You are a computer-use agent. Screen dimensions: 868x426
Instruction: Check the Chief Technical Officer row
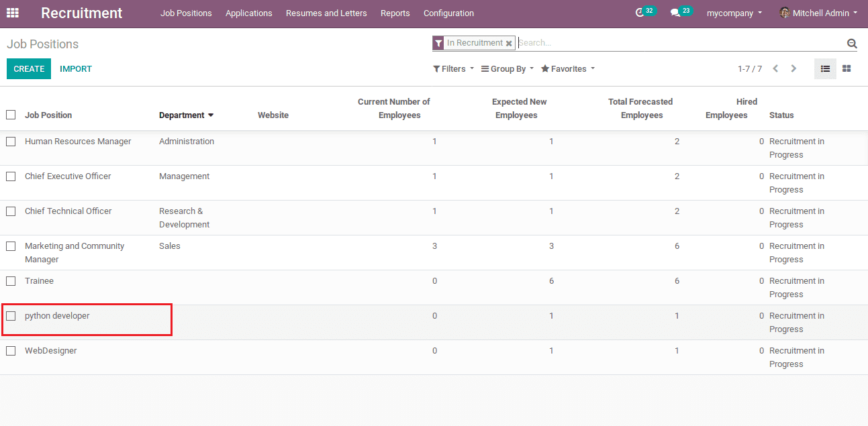[x=11, y=211]
